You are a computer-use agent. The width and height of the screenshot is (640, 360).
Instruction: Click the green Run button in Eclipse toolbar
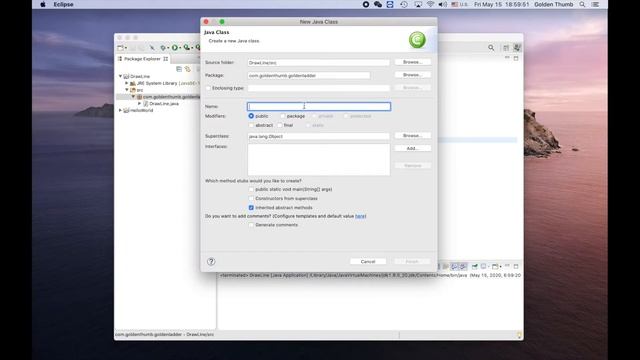tap(175, 48)
